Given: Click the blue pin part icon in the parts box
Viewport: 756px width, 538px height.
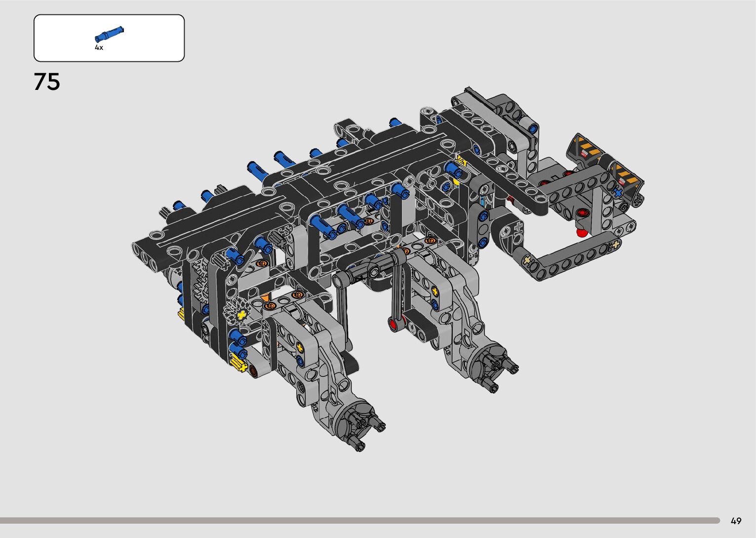Looking at the screenshot, I should pyautogui.click(x=109, y=34).
